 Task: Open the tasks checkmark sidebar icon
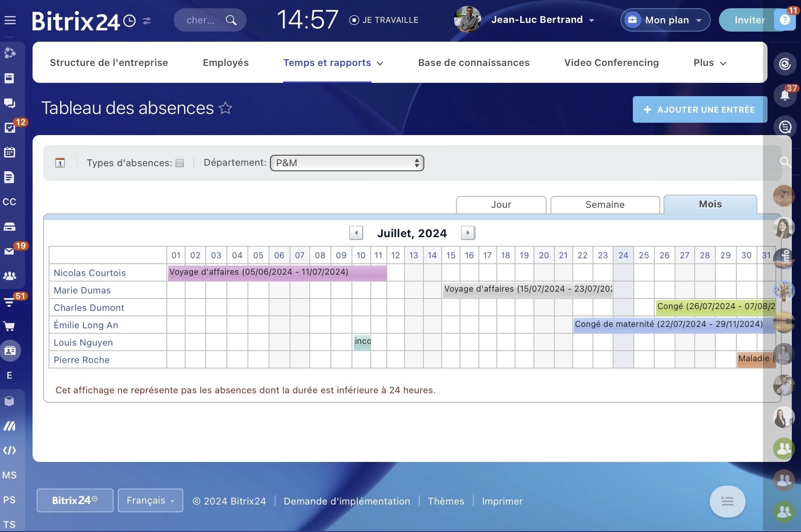click(x=10, y=127)
